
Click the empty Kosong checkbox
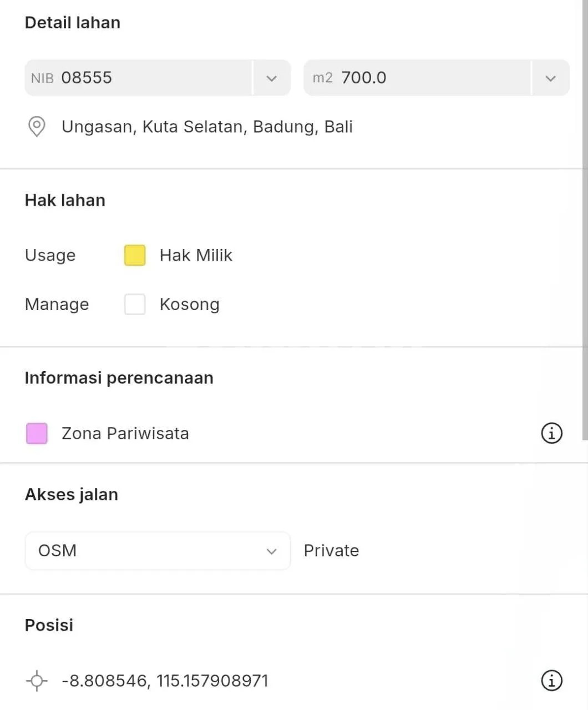(x=135, y=304)
